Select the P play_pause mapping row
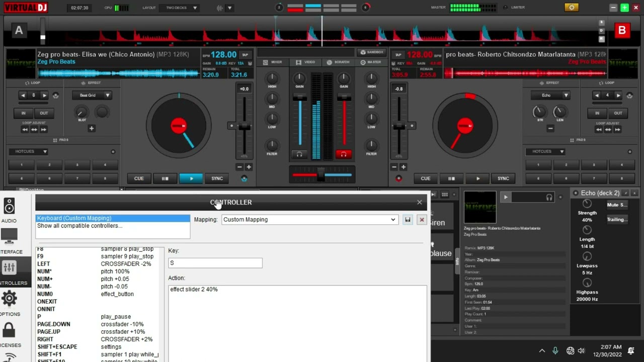The height and width of the screenshot is (362, 644). (x=98, y=317)
